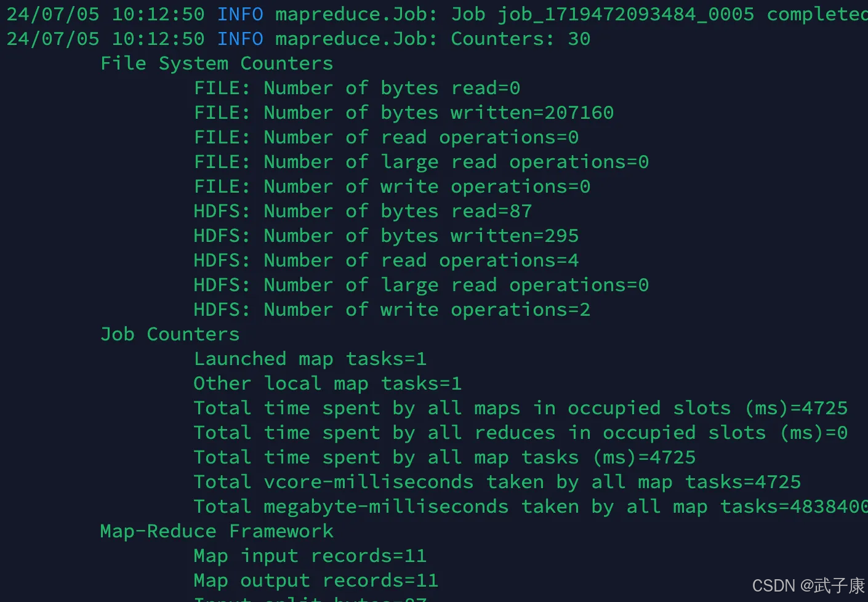Click the Other local map tasks=1 line
Screen dimensions: 868x602
click(x=328, y=383)
